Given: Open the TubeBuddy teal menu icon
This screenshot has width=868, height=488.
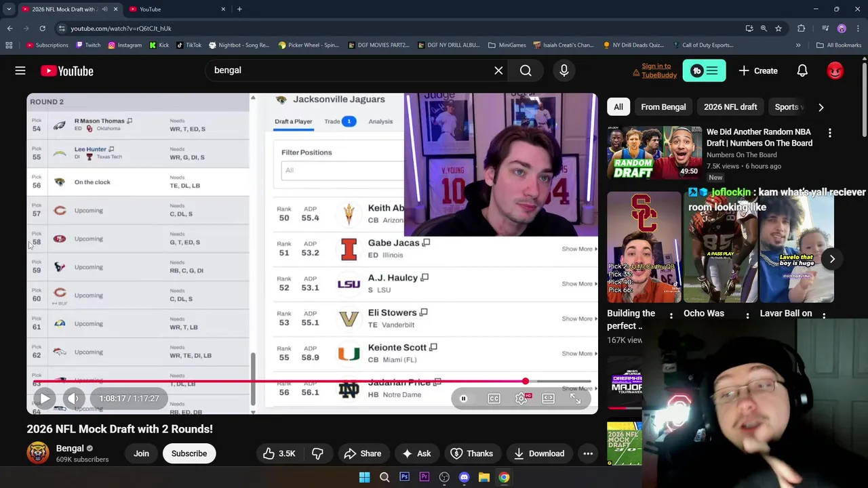Looking at the screenshot, I should [x=704, y=70].
